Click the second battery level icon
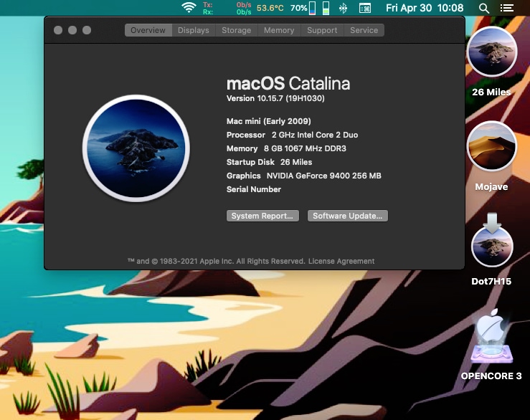530x420 pixels. click(326, 8)
